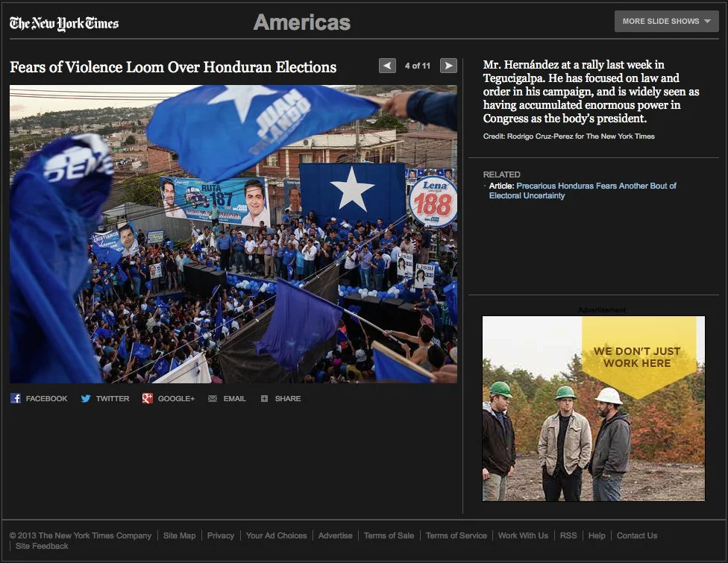Open the Privacy footer link
728x563 pixels.
click(221, 535)
